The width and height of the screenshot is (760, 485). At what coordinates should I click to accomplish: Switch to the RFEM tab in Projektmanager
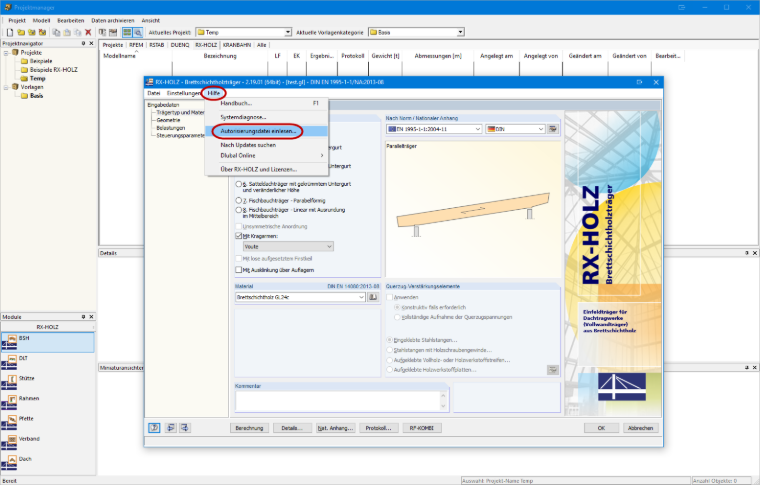pos(136,45)
